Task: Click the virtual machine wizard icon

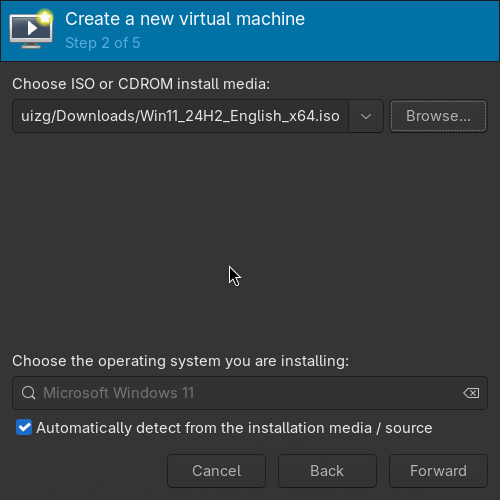Action: tap(31, 29)
